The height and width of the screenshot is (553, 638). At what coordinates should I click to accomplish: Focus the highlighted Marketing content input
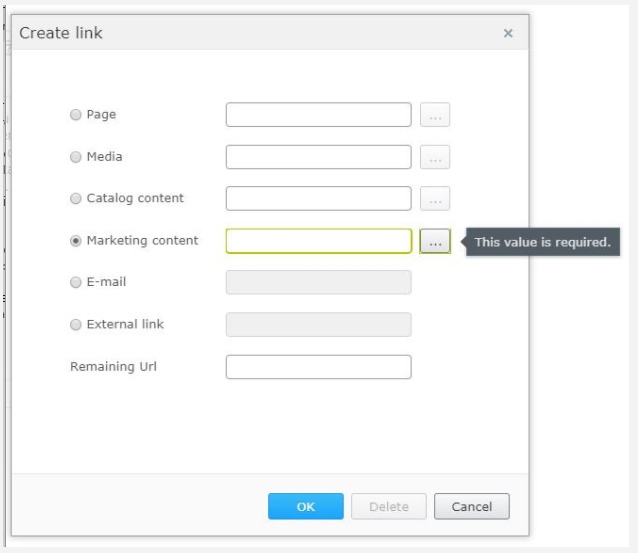[318, 241]
